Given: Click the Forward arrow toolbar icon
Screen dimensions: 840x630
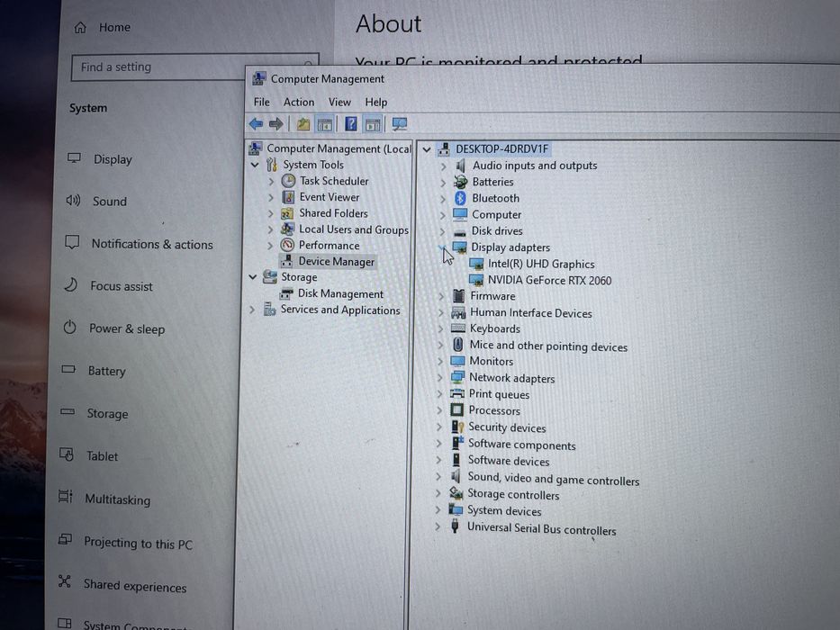Looking at the screenshot, I should (x=275, y=124).
